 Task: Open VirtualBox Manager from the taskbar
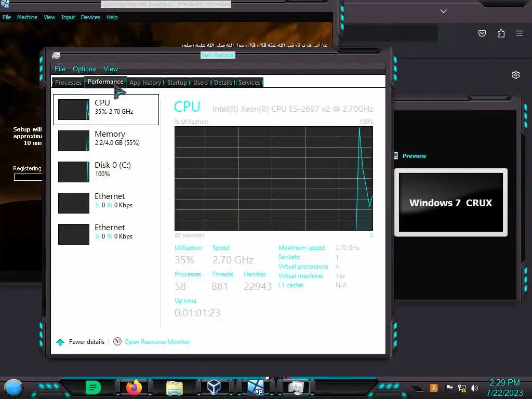point(214,387)
